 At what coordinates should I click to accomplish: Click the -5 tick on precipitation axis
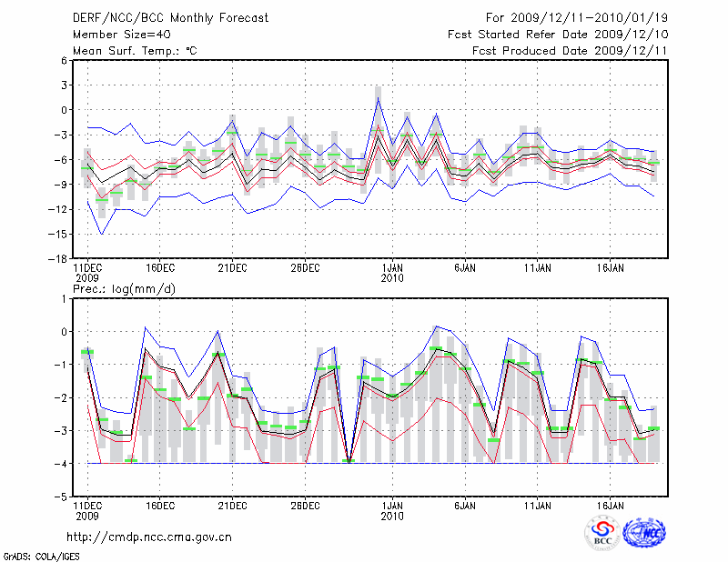pyautogui.click(x=61, y=497)
